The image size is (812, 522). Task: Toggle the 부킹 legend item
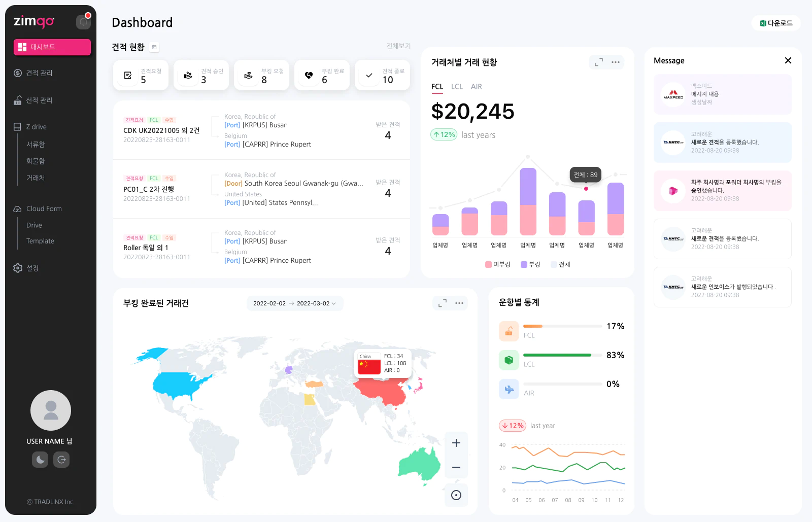click(530, 264)
